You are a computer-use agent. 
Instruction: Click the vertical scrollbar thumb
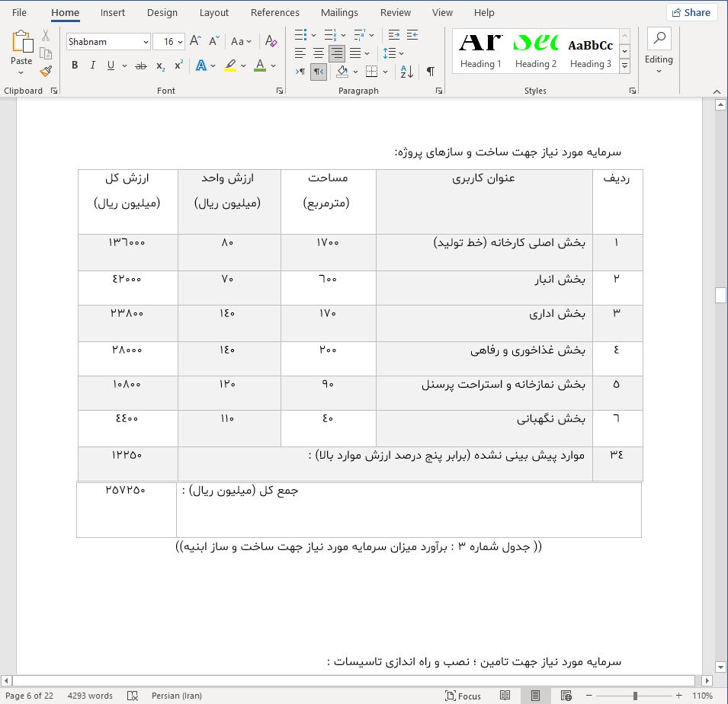(720, 295)
